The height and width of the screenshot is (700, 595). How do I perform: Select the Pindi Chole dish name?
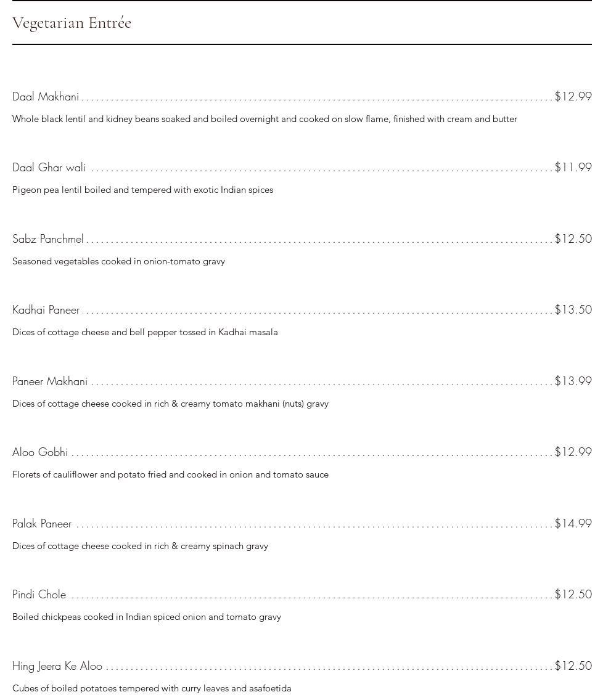tap(39, 595)
